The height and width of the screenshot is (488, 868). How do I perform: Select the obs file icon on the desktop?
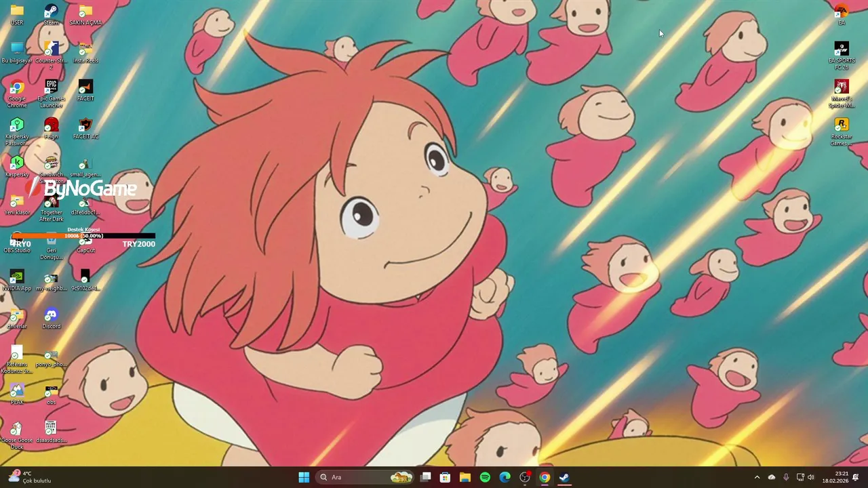[x=51, y=394]
